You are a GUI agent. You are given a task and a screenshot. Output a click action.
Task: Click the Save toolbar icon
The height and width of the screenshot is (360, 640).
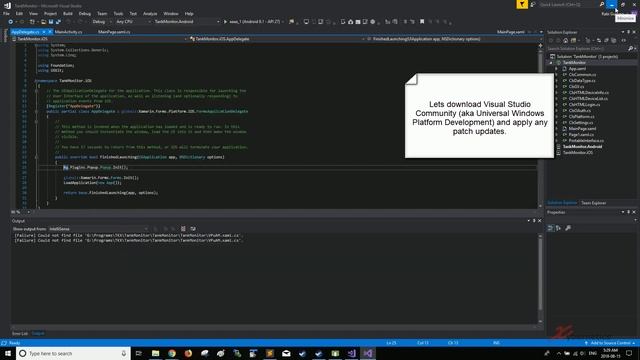(51, 22)
